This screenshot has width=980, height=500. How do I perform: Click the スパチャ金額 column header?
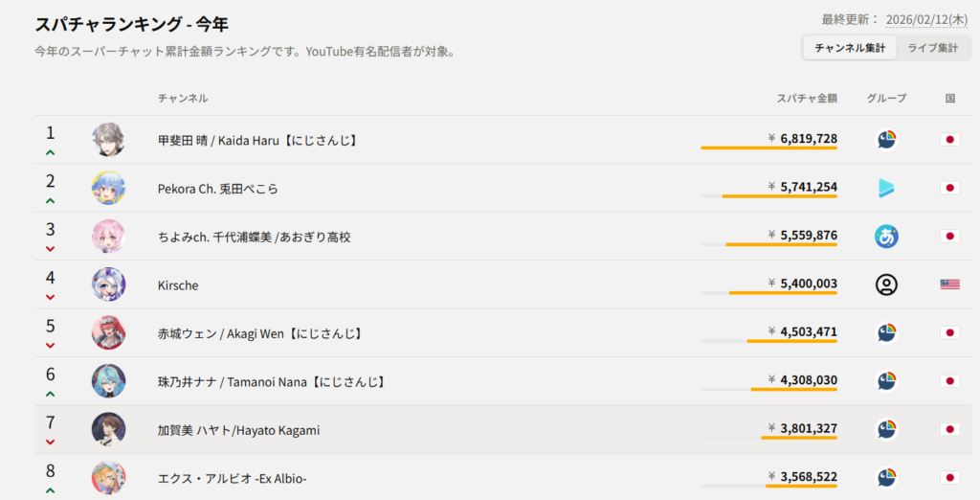(x=807, y=98)
